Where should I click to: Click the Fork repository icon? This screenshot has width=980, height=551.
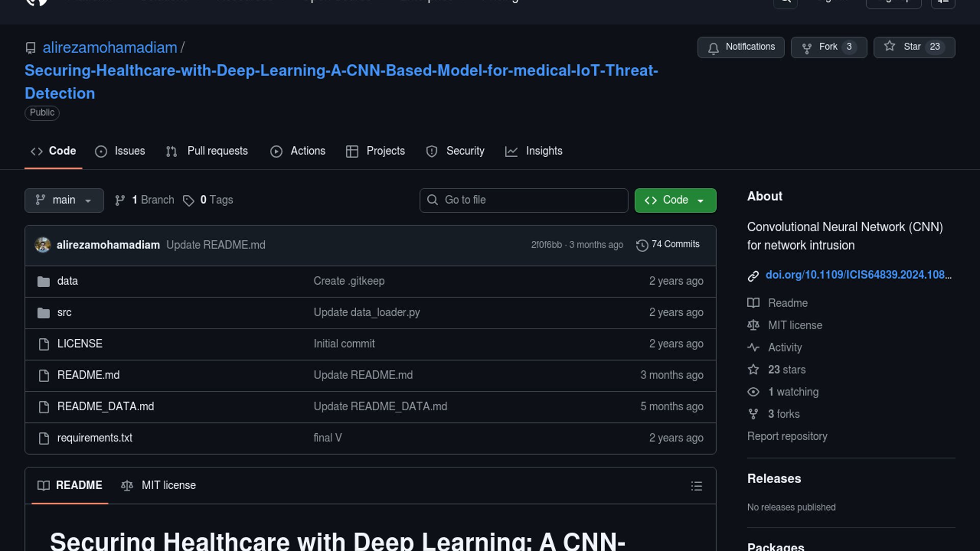click(x=807, y=47)
